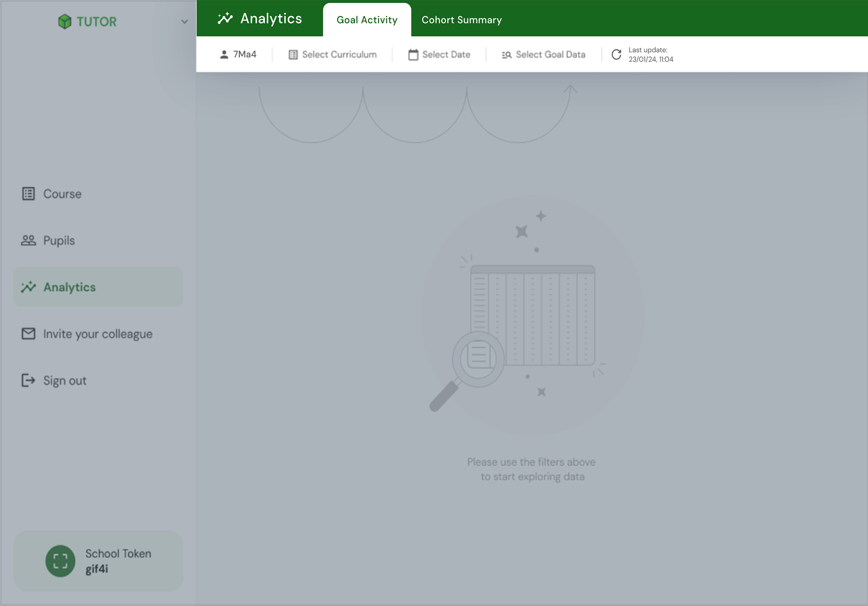Click the Course list icon in sidebar

[x=29, y=194]
